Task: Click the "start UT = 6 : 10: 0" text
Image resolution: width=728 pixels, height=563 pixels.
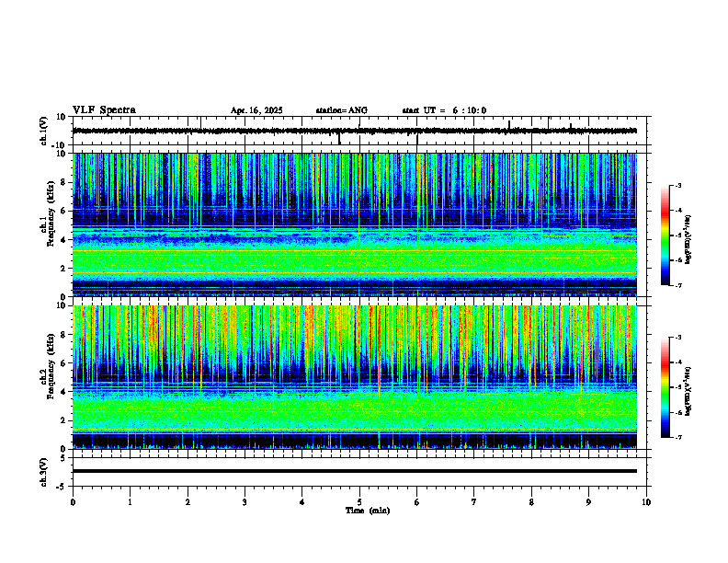Action: pyautogui.click(x=444, y=110)
